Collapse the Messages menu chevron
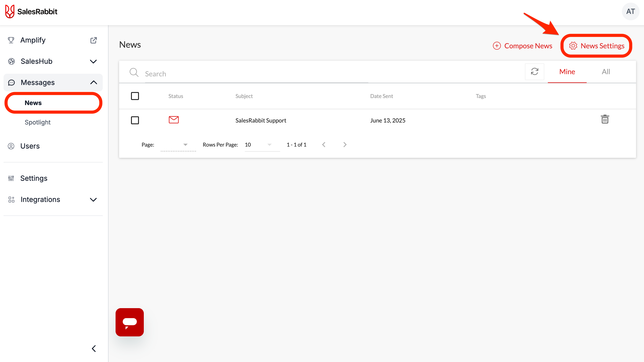 point(94,83)
